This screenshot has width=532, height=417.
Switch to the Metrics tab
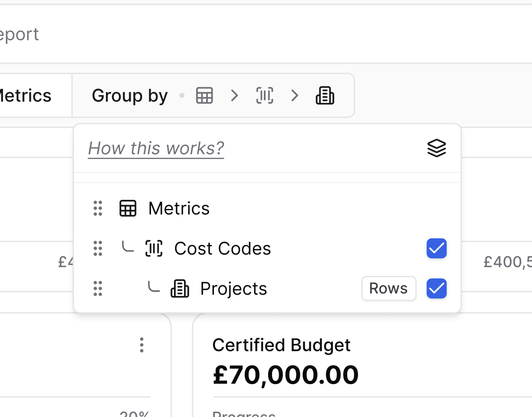(x=27, y=95)
